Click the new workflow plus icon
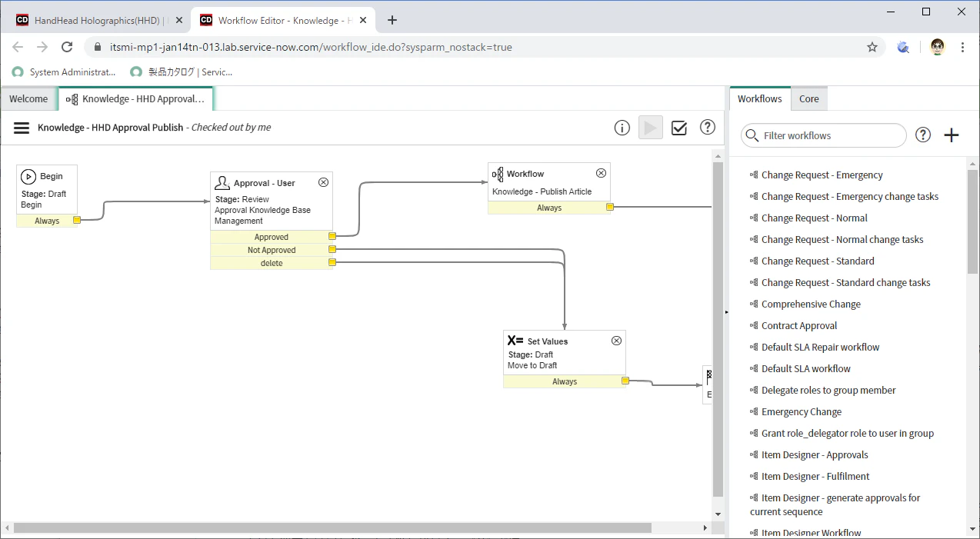980x539 pixels. [x=952, y=135]
